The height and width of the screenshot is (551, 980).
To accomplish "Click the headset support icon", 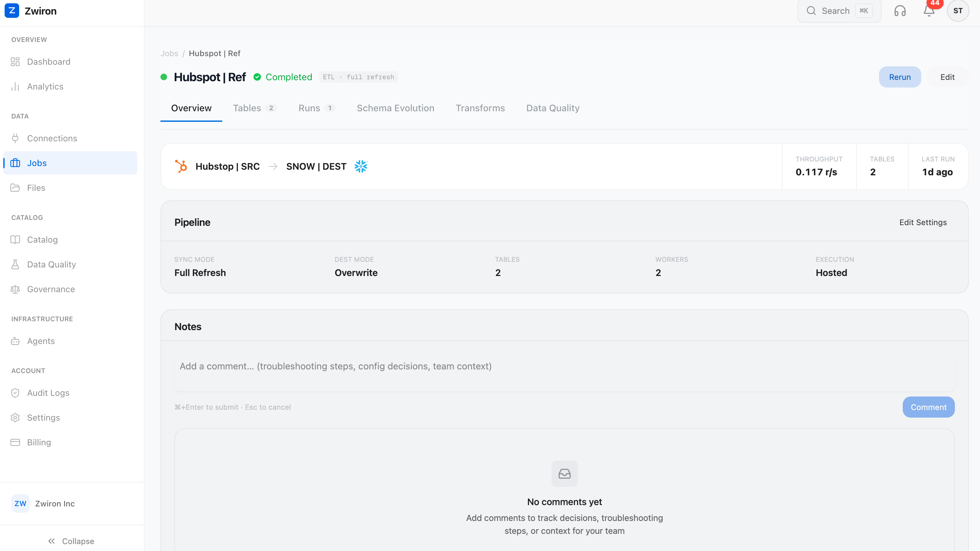I will (x=900, y=11).
